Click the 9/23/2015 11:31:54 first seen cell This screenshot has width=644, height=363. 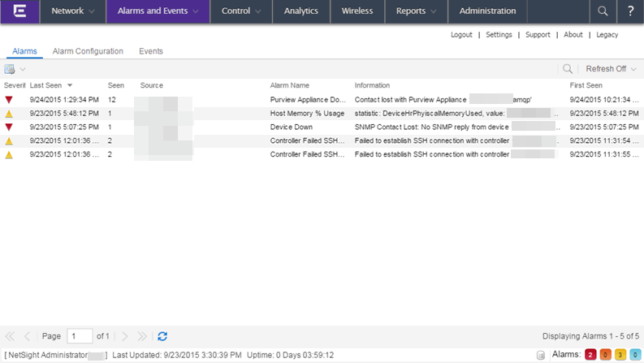click(603, 140)
